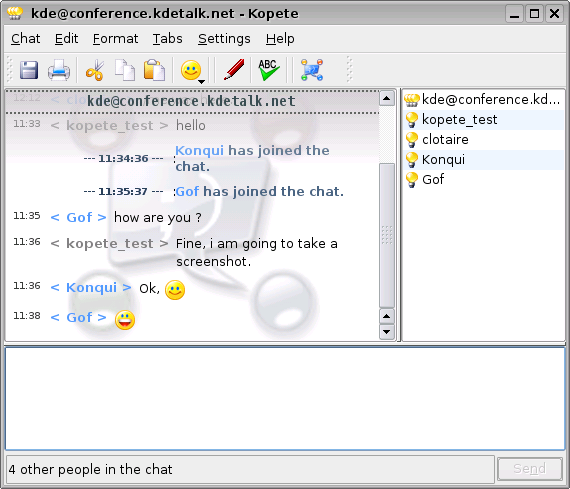Select Konqui in the member list
570x489 pixels.
click(483, 160)
